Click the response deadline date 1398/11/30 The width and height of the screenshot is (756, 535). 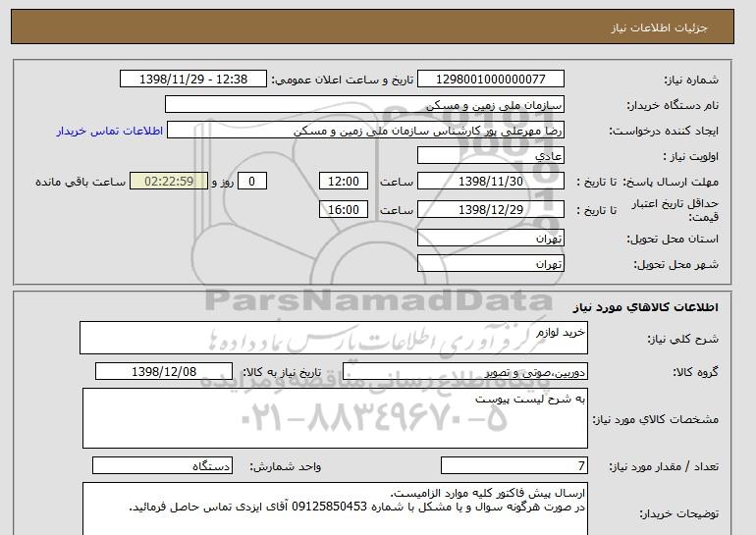(x=490, y=182)
